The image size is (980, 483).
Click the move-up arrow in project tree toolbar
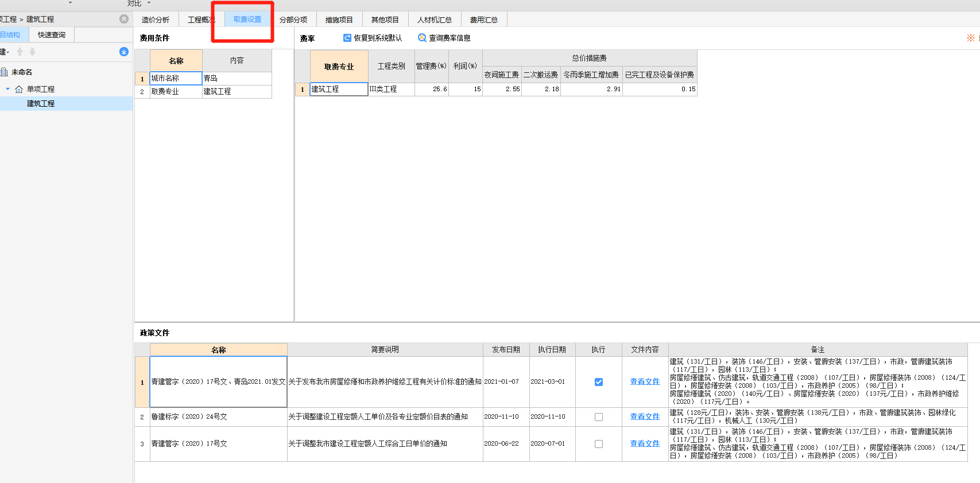coord(20,52)
